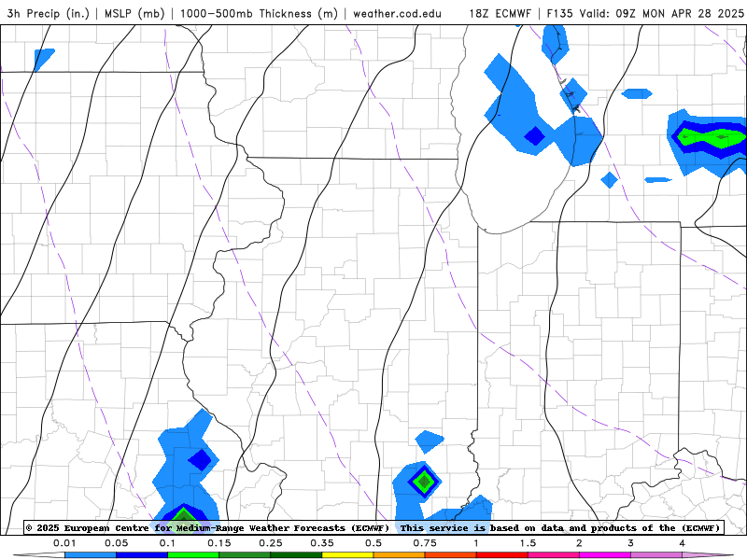Image resolution: width=747 pixels, height=560 pixels.
Task: Click the '18Z ECMWF' model run label
Action: tap(500, 13)
